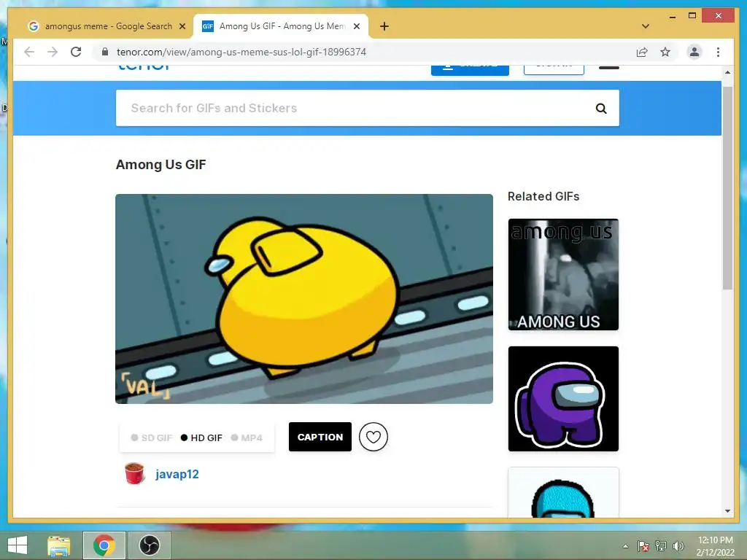
Task: Open the Chrome three-dot menu
Action: coord(718,52)
